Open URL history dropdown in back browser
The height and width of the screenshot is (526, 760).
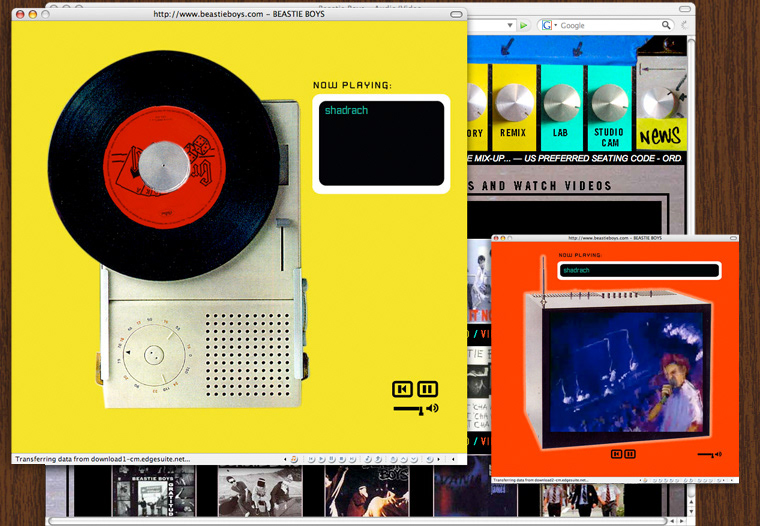(510, 25)
